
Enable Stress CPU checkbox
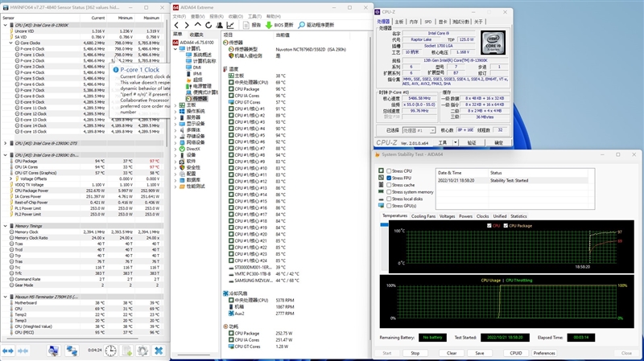tap(389, 171)
